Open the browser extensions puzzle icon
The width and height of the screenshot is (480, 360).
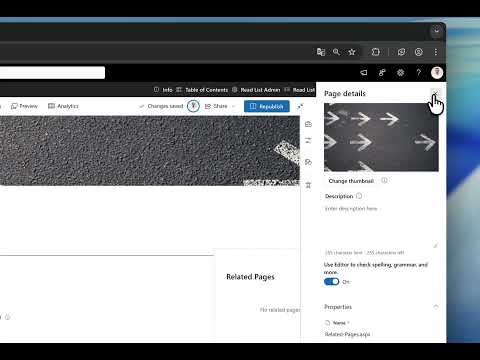[376, 52]
